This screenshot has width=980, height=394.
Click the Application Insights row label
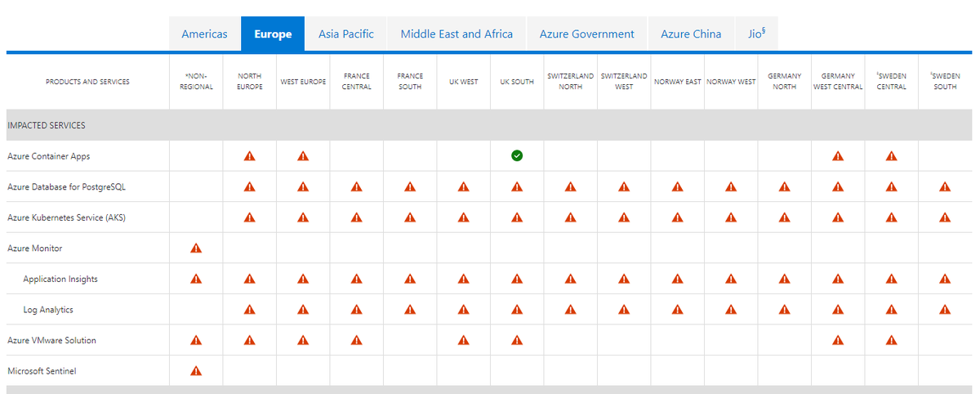coord(60,280)
